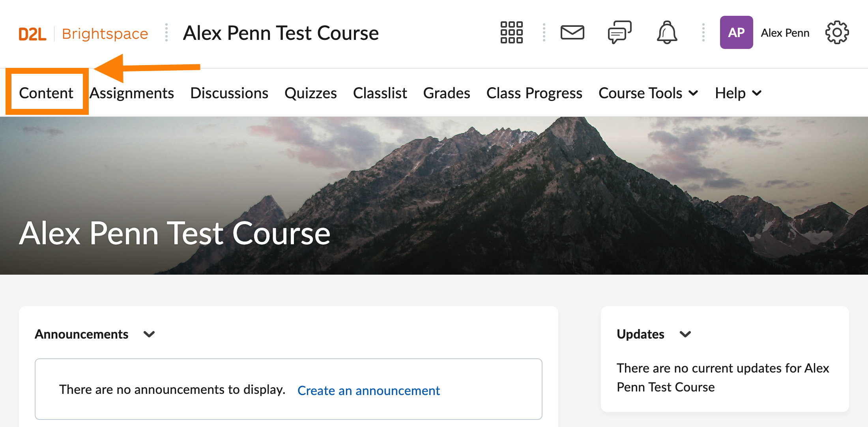868x427 pixels.
Task: Navigate to Quizzes
Action: click(x=311, y=93)
